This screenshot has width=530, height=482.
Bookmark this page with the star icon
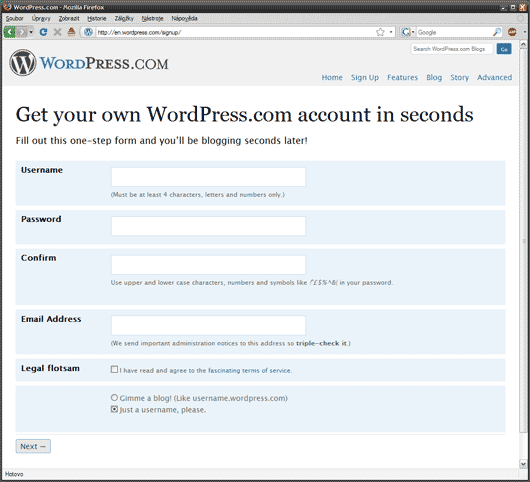tap(380, 32)
